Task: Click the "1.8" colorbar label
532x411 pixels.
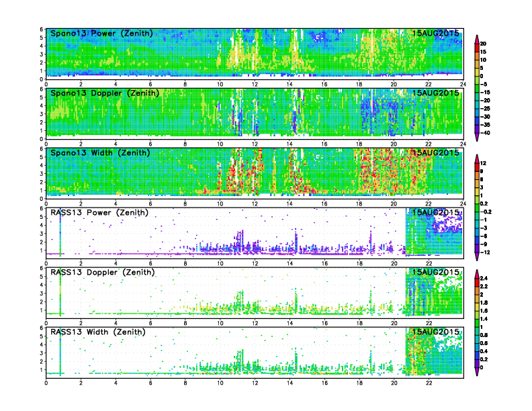Action: pyautogui.click(x=484, y=302)
